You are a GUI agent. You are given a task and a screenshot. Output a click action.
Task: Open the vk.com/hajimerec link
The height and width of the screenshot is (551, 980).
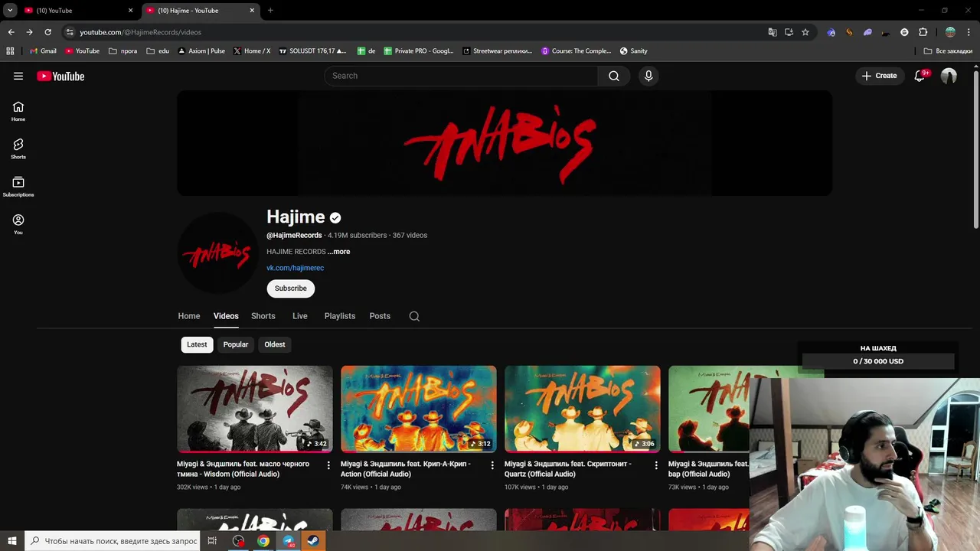pyautogui.click(x=295, y=268)
